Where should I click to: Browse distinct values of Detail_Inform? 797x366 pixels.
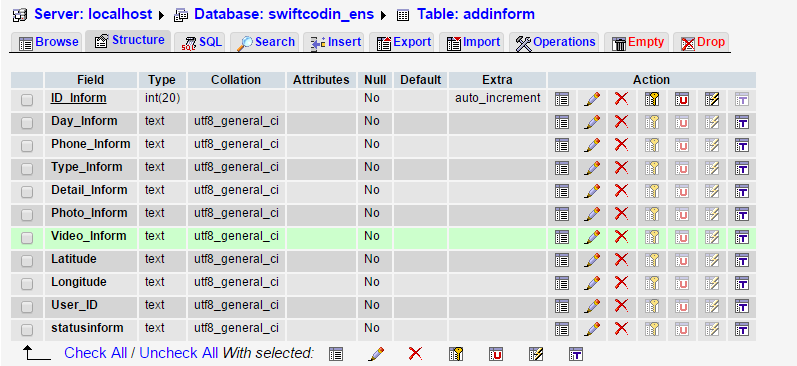[562, 191]
